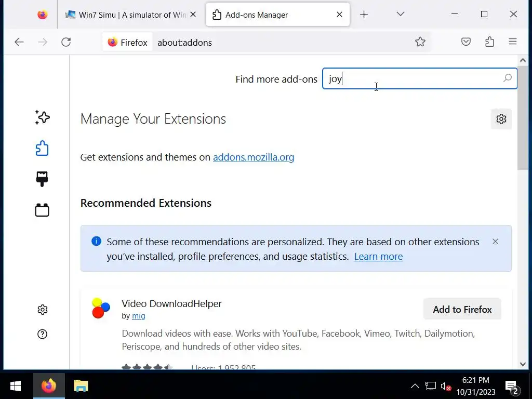Click the Manage Your Extensions heading
532x399 pixels.
(153, 119)
